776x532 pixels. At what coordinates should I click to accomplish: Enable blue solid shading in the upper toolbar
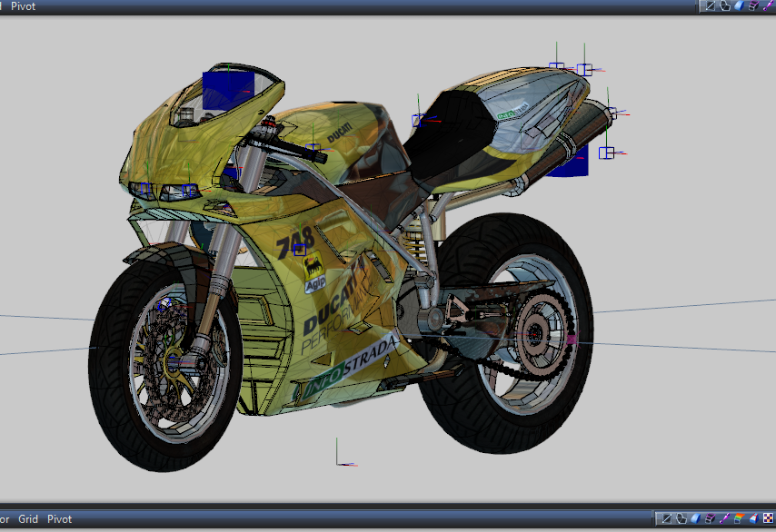[740, 6]
